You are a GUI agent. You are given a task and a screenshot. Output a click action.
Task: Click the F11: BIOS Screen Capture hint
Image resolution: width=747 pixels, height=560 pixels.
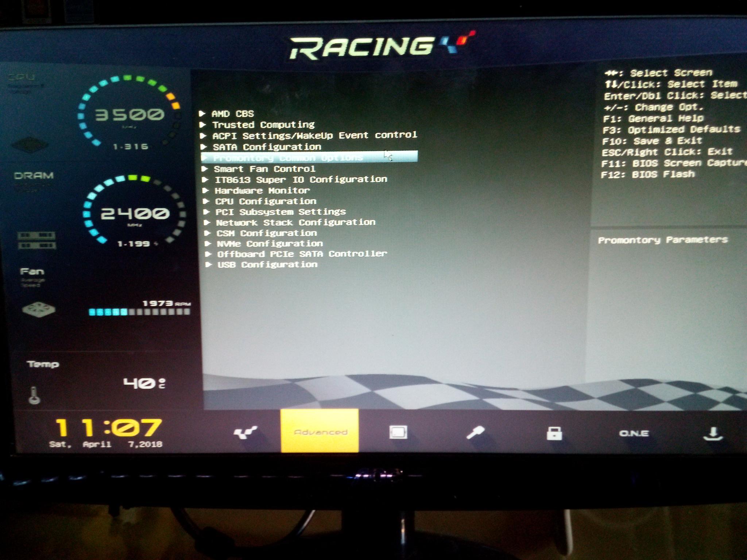[674, 163]
